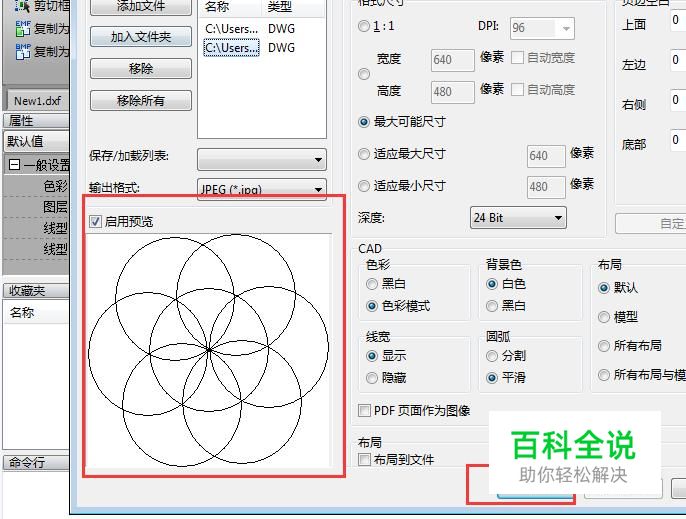Collapse the 一般设置 tree section
The image size is (686, 519).
point(14,165)
